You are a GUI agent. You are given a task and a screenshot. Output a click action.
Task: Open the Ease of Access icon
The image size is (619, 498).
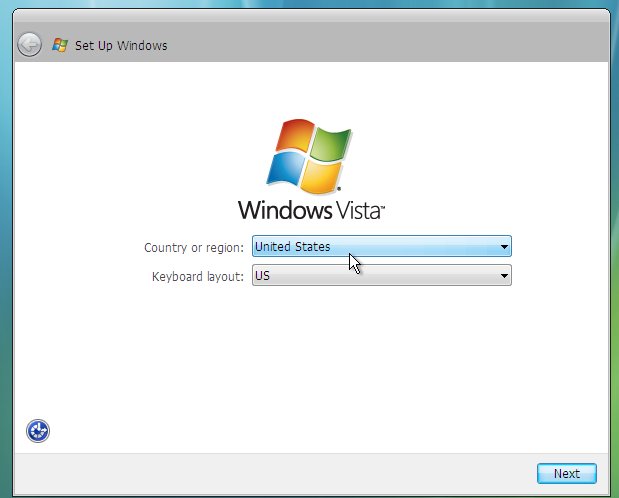38,431
